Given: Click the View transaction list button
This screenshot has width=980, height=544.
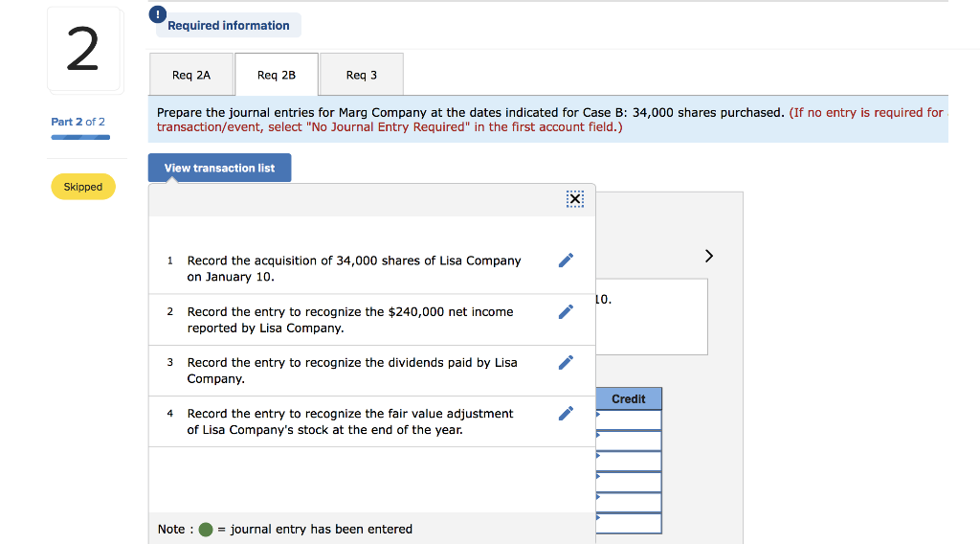Looking at the screenshot, I should tap(219, 168).
